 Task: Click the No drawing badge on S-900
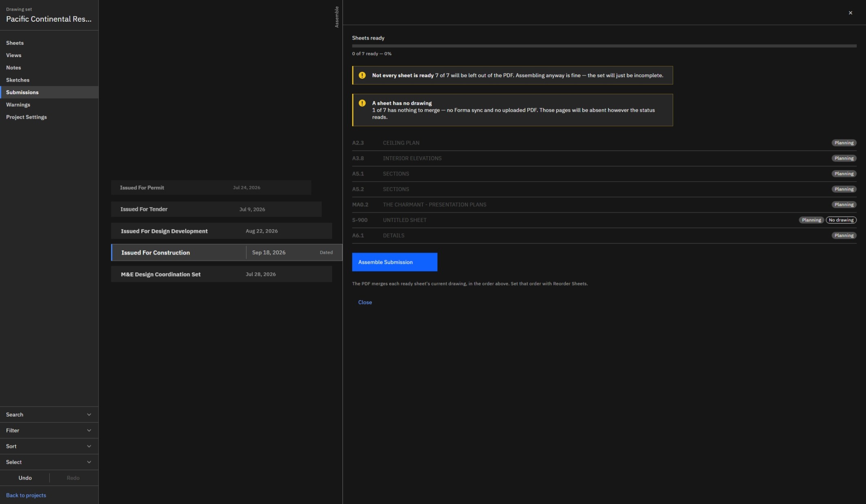point(841,220)
